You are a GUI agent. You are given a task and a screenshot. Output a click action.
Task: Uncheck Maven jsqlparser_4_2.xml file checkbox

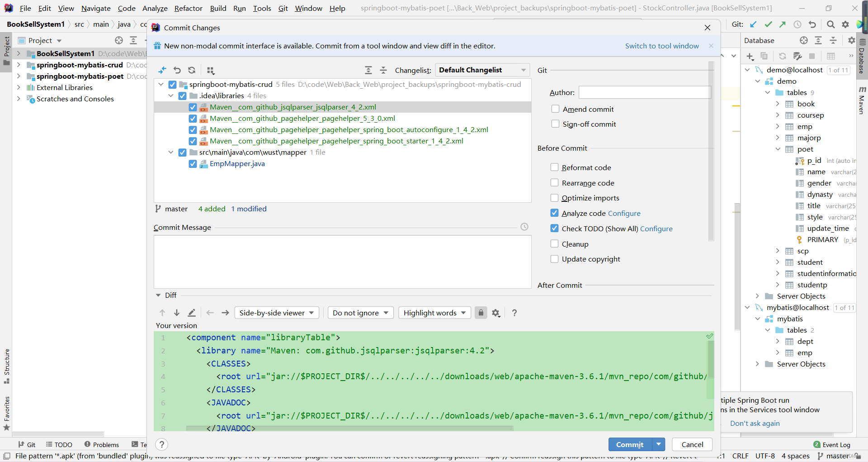193,107
